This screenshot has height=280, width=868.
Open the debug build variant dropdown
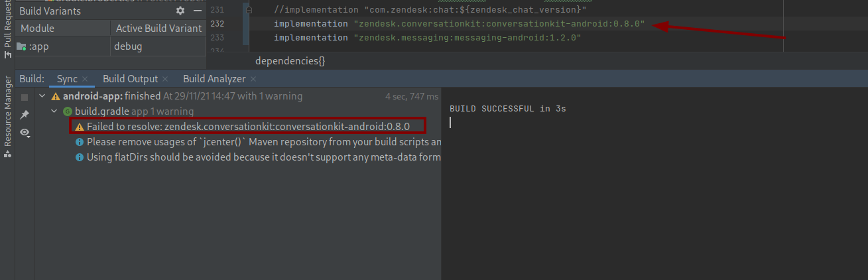pos(157,46)
